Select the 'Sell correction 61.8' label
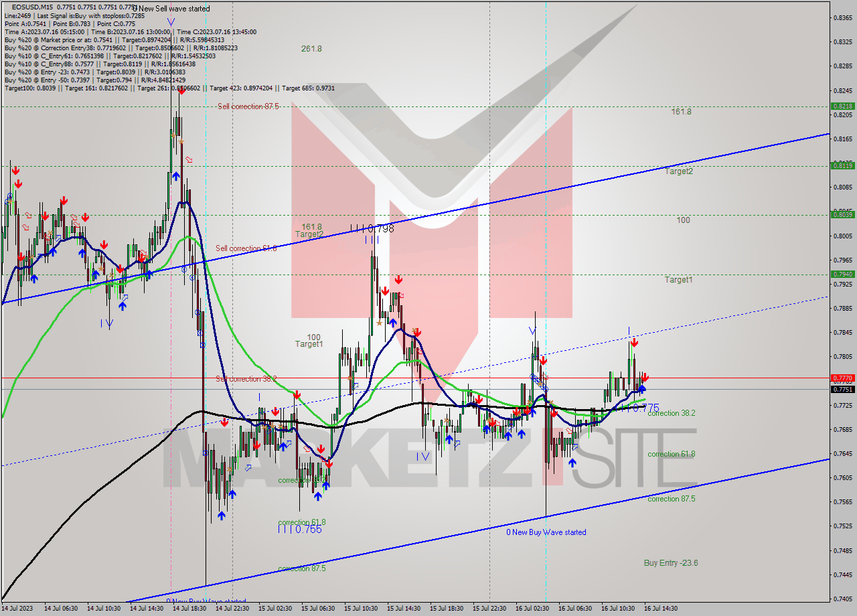 click(x=246, y=248)
